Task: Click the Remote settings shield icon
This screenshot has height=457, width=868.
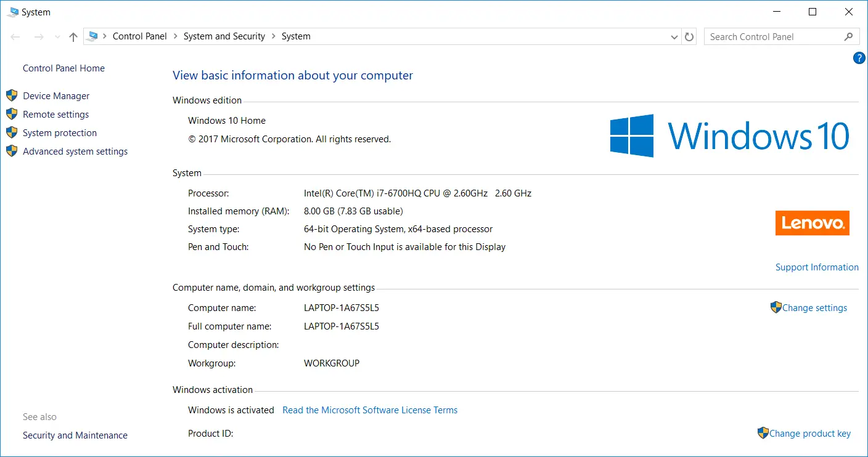Action: (12, 114)
